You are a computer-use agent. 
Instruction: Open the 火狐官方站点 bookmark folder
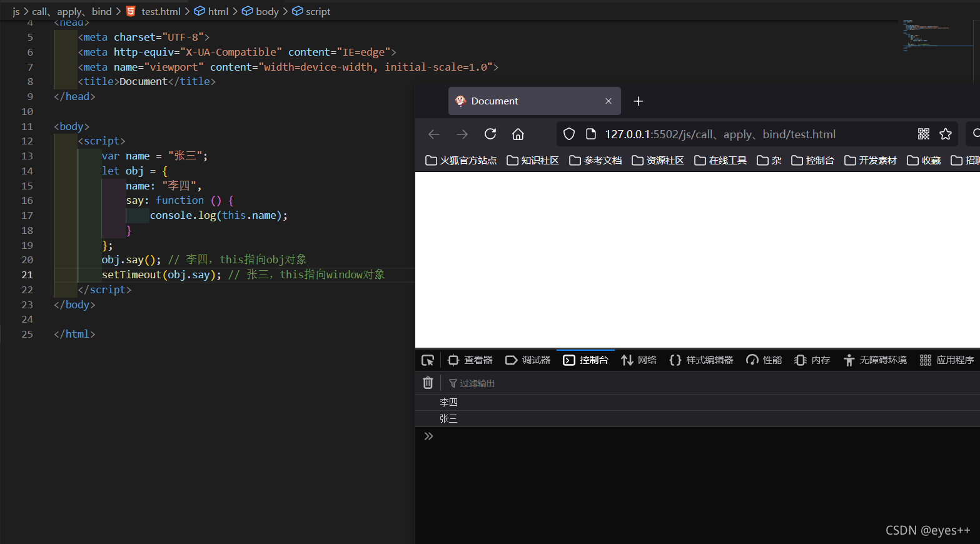[461, 161]
